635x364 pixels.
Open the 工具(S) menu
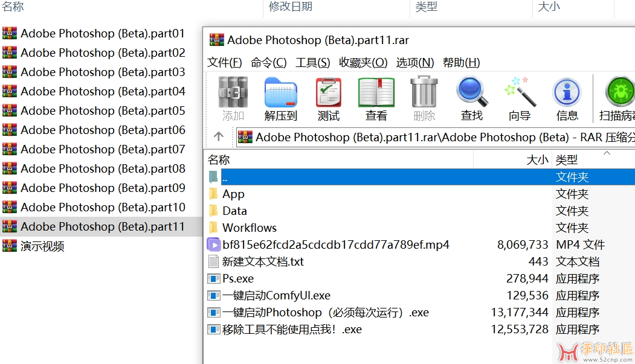(x=312, y=63)
